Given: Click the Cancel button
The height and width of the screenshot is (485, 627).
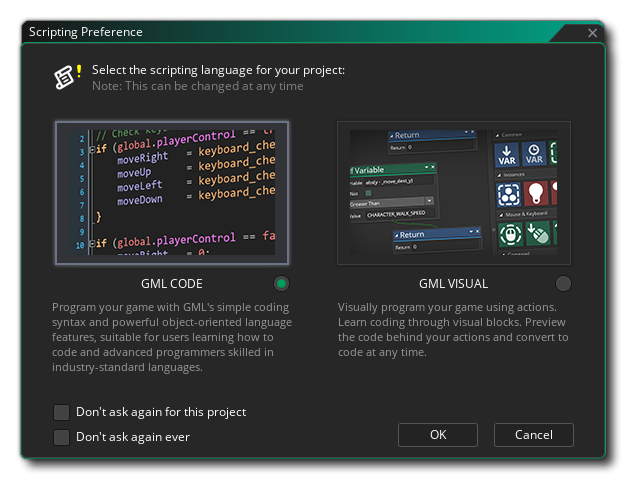Looking at the screenshot, I should (x=533, y=435).
